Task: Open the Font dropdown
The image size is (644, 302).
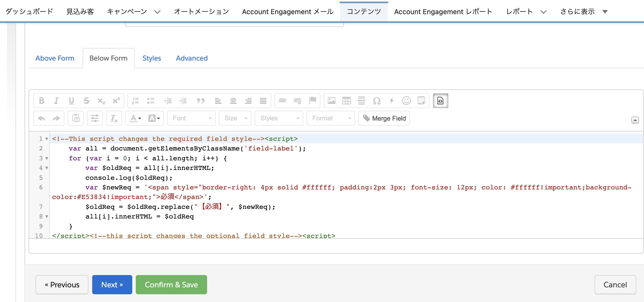Action: tap(191, 118)
